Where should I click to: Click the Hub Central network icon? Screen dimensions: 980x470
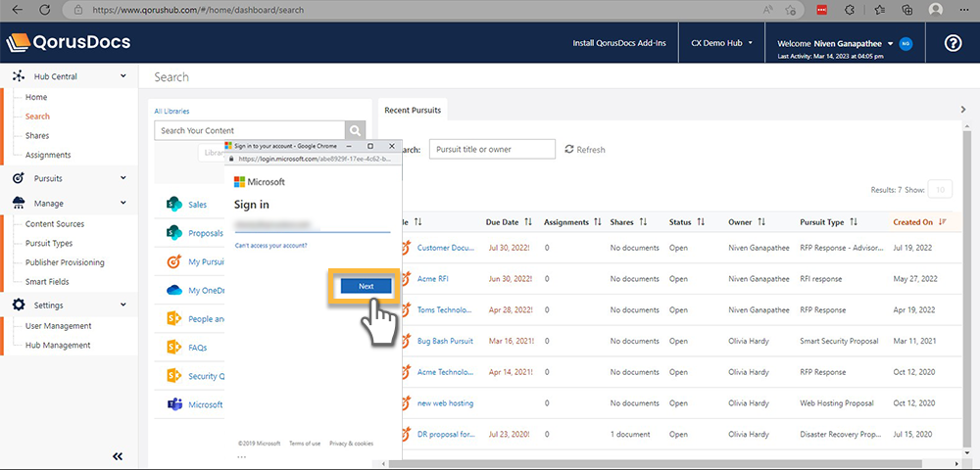(19, 76)
